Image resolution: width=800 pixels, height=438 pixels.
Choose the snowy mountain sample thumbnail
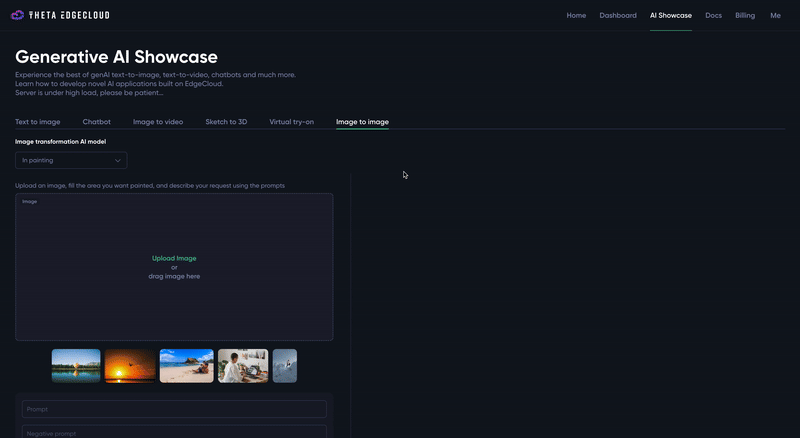285,366
